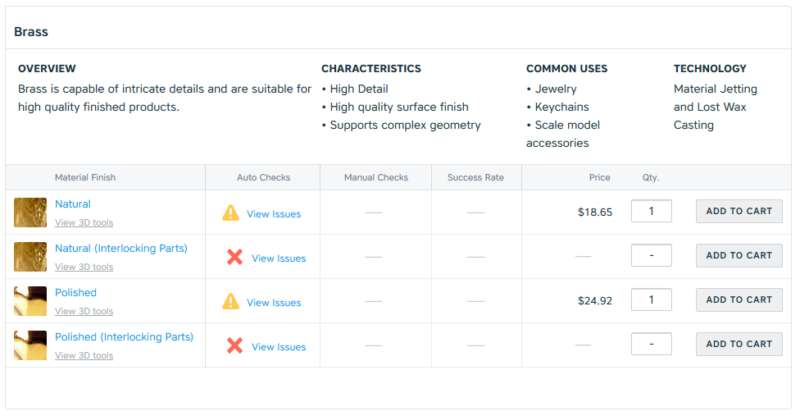Click the warning triangle icon for Natural
Viewport: 800px width, 416px height.
(x=231, y=213)
